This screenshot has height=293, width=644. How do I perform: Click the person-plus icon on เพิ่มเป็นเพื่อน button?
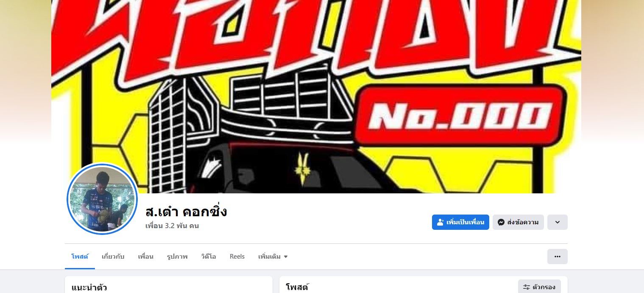[x=440, y=222]
